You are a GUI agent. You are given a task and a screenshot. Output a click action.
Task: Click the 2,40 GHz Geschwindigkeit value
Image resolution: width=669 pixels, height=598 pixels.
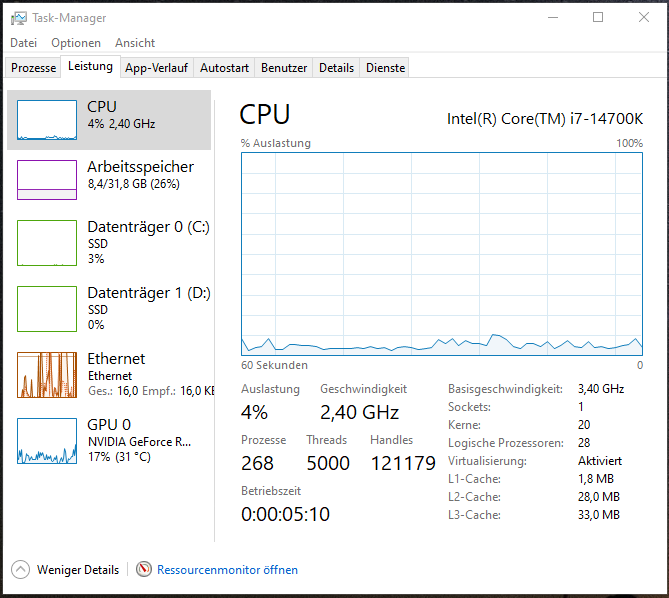[359, 412]
